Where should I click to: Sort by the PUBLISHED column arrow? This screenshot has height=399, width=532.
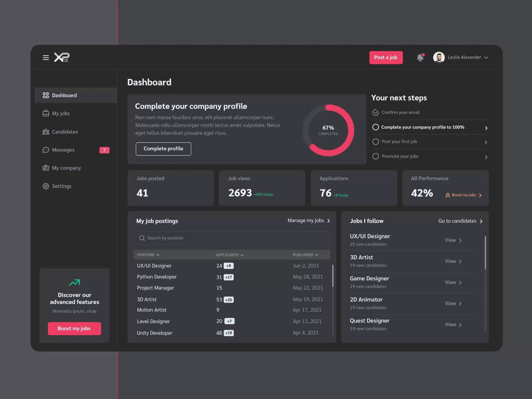317,255
